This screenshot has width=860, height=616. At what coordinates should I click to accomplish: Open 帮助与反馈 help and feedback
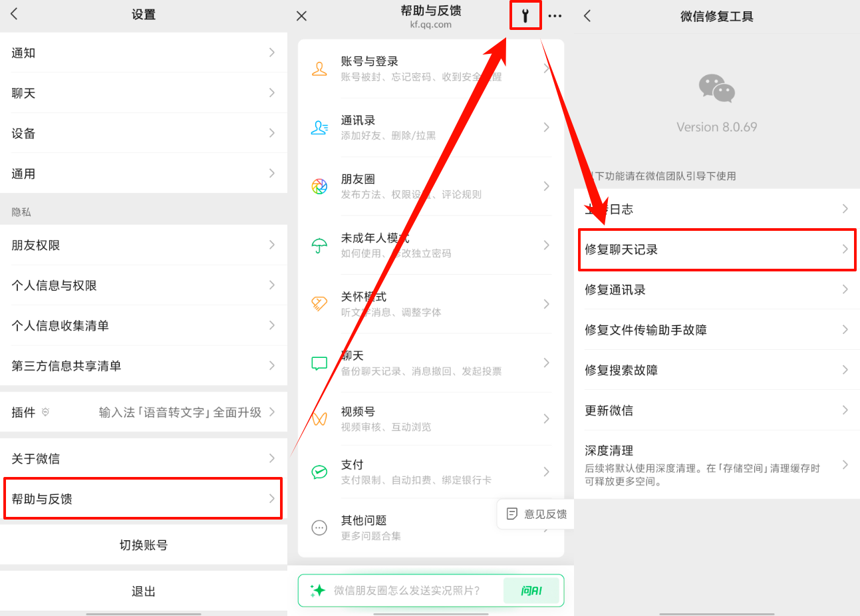144,499
